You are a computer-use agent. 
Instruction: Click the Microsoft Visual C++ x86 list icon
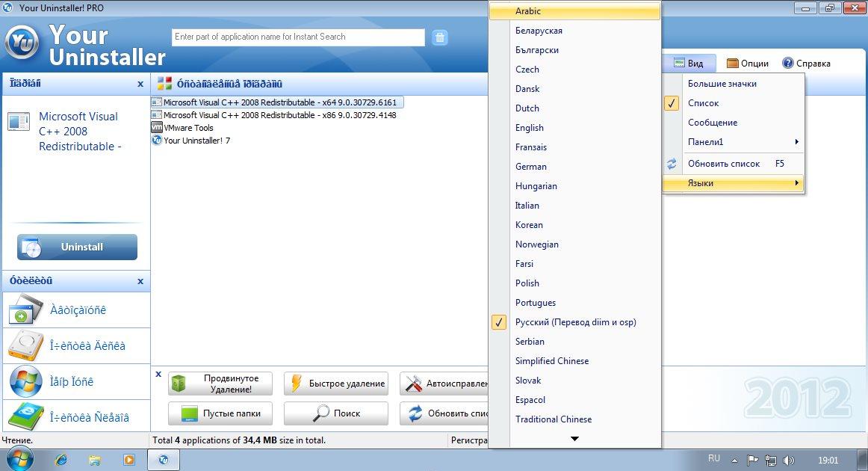point(157,115)
